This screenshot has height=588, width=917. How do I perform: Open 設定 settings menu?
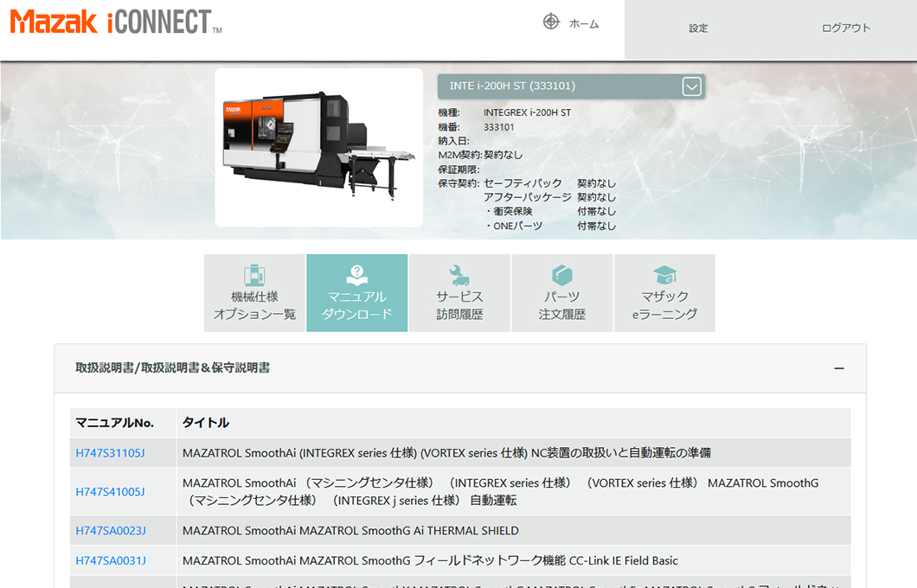[698, 28]
